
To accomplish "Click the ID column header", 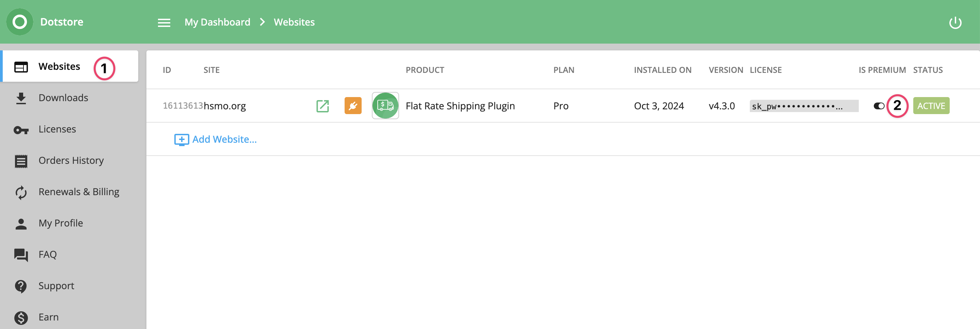I will coord(167,70).
